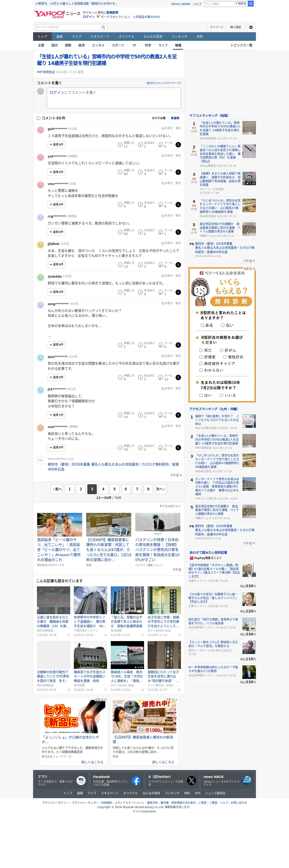Dismiss the 元妻に首を絞める article card
Image resolution: width=289 pixels, height=868 pixels.
click(69, 635)
